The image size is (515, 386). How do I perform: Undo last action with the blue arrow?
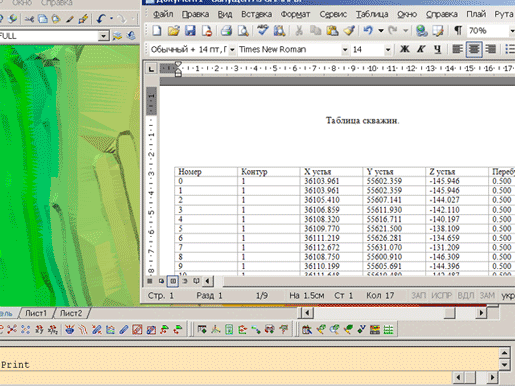click(x=368, y=31)
